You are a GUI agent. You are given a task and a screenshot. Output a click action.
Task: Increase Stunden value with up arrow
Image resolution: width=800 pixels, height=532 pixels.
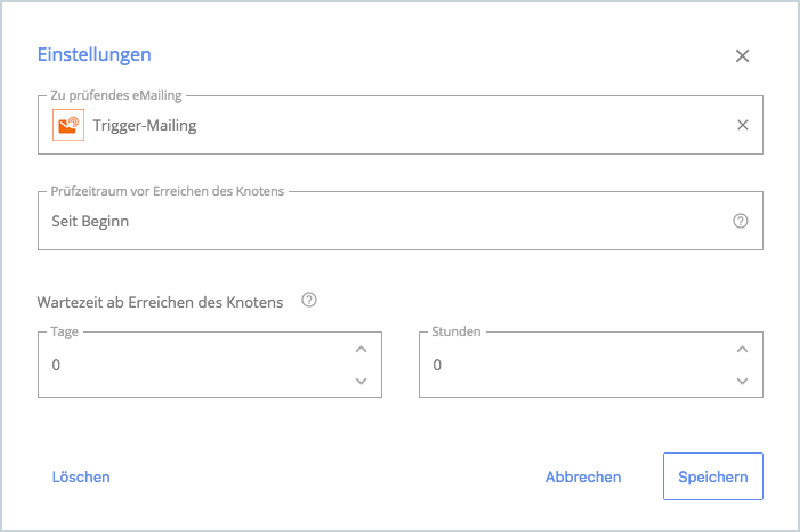pos(742,349)
